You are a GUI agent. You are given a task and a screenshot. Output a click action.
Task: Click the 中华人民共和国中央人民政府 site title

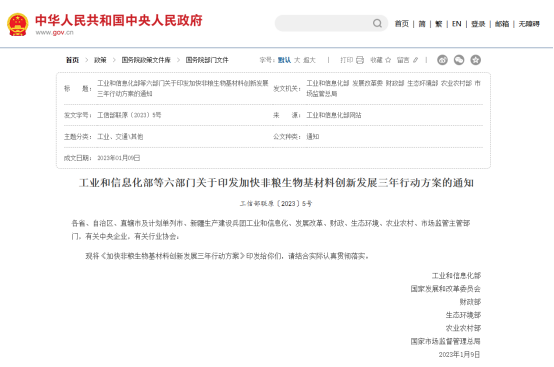pos(119,20)
